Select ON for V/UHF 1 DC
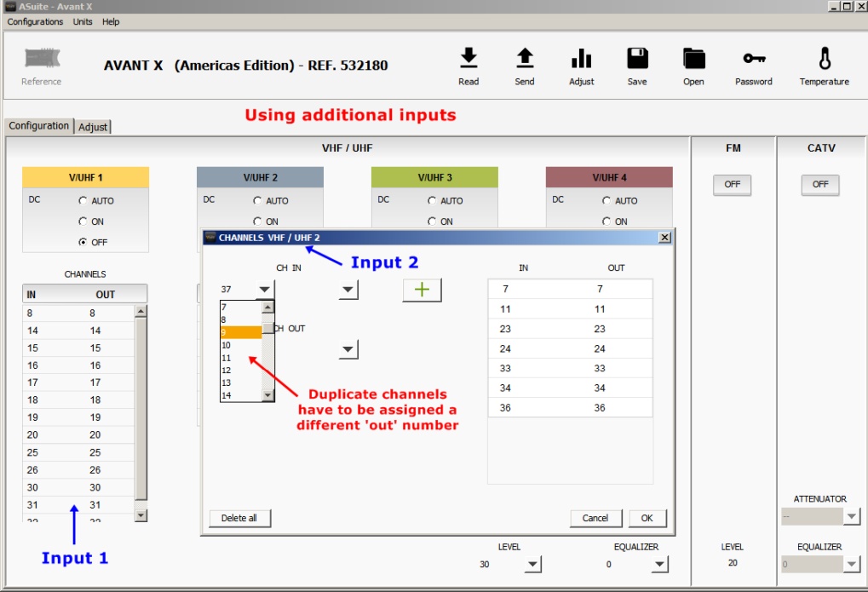868x592 pixels. point(83,221)
